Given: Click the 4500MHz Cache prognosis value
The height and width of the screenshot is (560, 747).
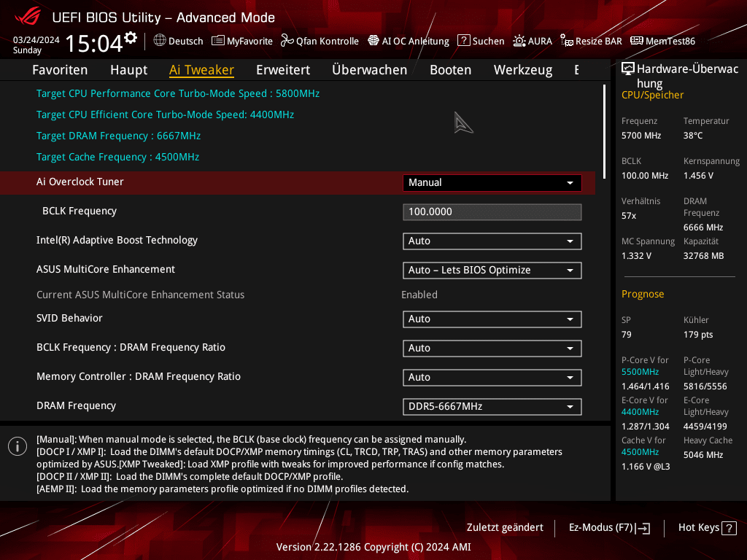Looking at the screenshot, I should pos(640,452).
